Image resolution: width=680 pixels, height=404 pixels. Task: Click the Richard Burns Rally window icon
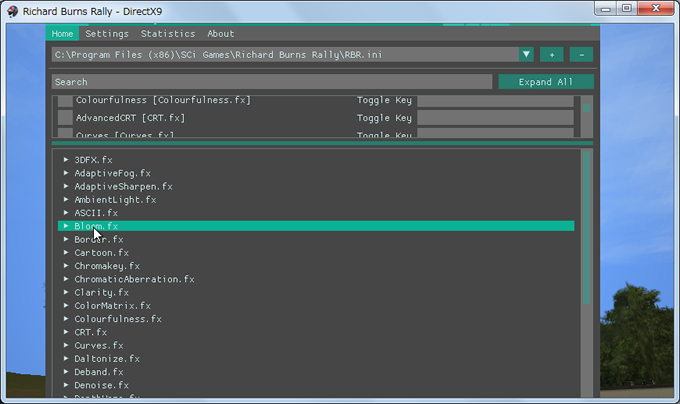click(13, 11)
